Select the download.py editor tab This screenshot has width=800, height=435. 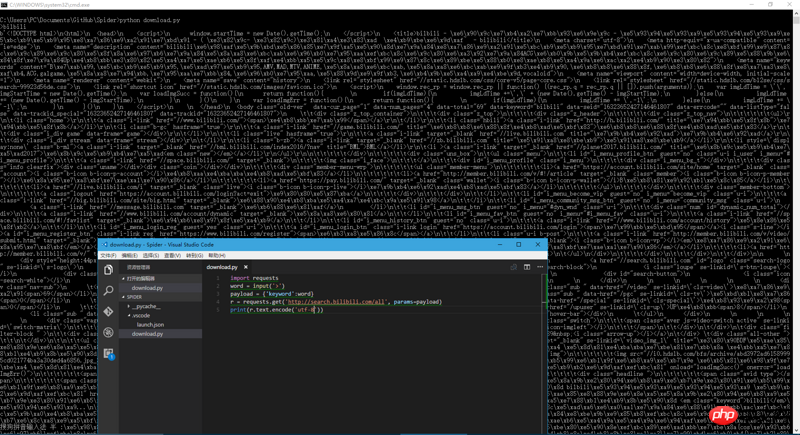click(x=222, y=267)
